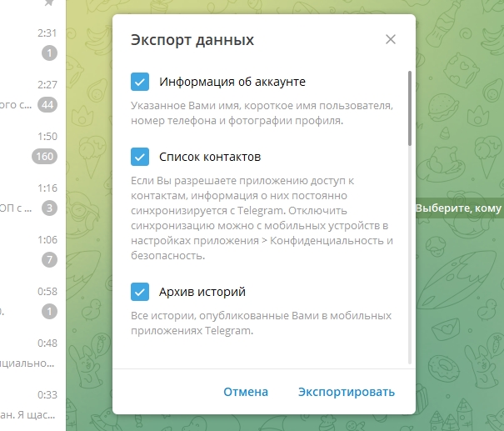The width and height of the screenshot is (504, 431).
Task: Uncheck the Информация об аккаунте checkbox
Action: pos(140,82)
